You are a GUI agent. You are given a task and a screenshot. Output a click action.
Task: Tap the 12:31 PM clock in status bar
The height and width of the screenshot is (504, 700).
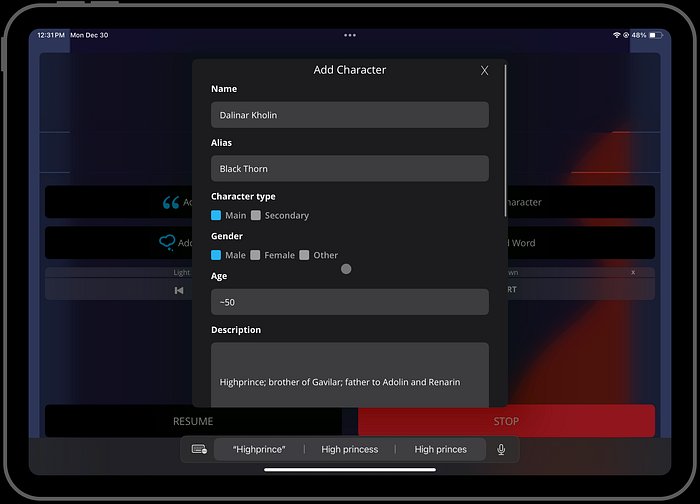[51, 35]
